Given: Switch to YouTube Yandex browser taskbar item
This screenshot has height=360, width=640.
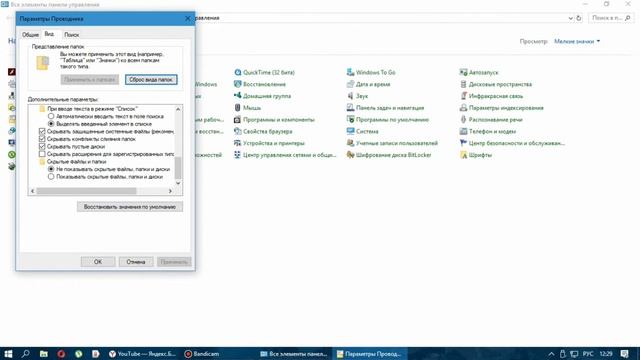Looking at the screenshot, I should [x=142, y=354].
